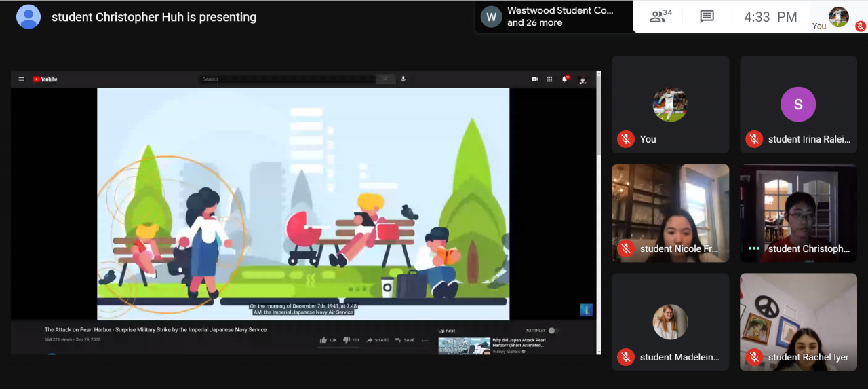Select student Nicole Fr... video tile
Image resolution: width=868 pixels, height=389 pixels.
670,213
